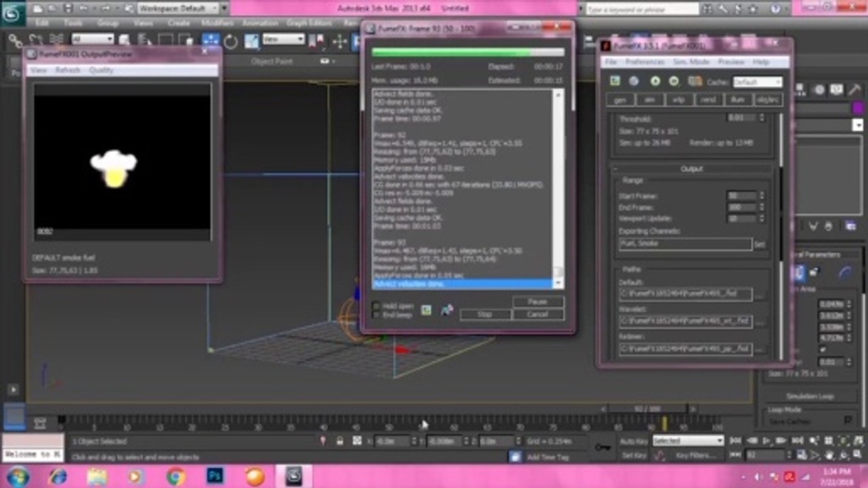Click the green simulation progress bar

(467, 52)
